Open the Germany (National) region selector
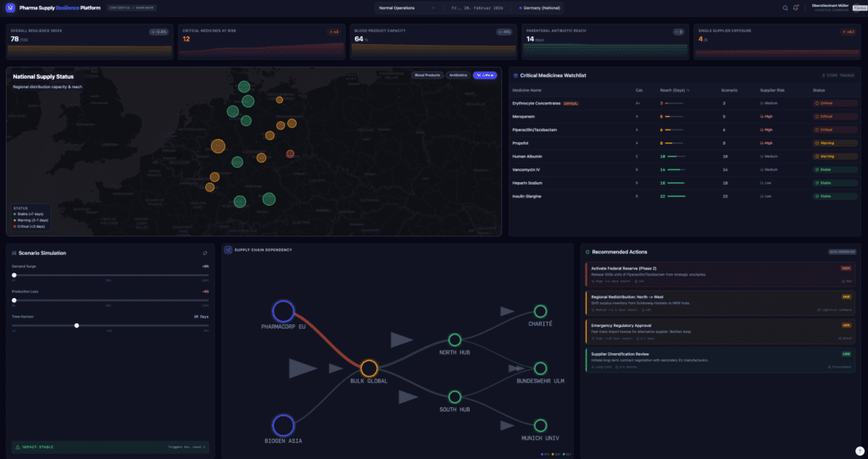This screenshot has height=459, width=868. coord(540,8)
